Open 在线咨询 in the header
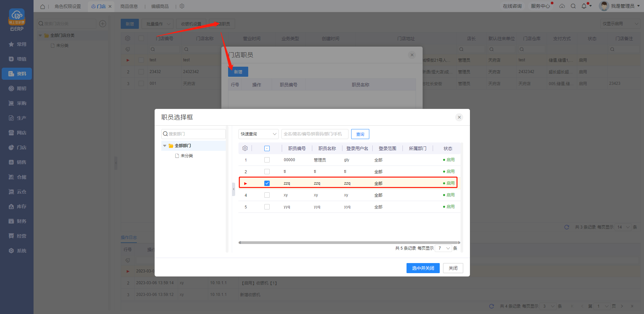Image resolution: width=644 pixels, height=314 pixels. click(x=512, y=6)
